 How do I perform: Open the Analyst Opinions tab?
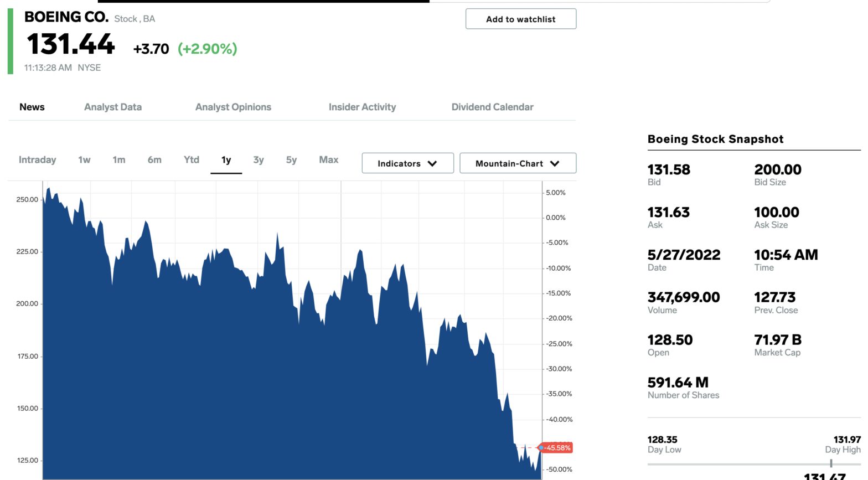coord(233,107)
